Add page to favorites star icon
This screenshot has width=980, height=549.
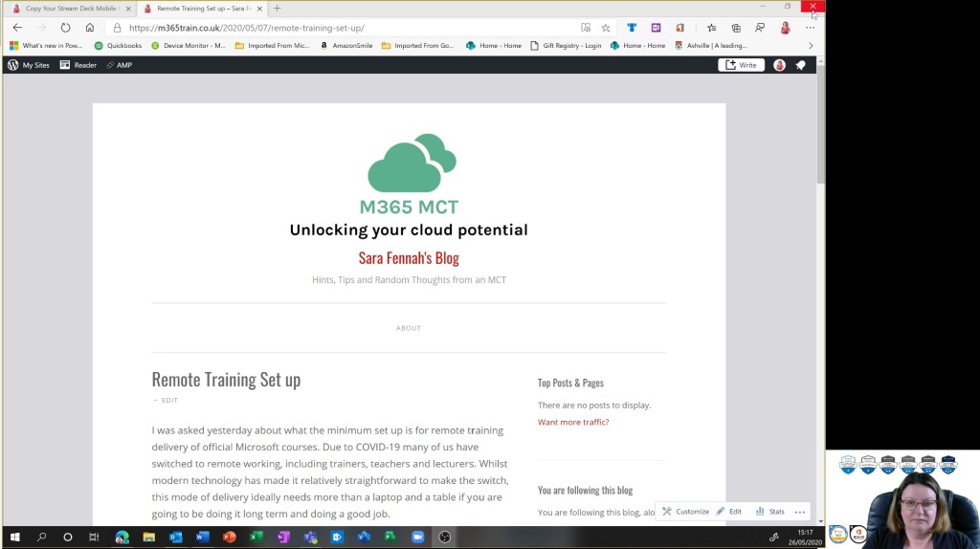pos(606,28)
